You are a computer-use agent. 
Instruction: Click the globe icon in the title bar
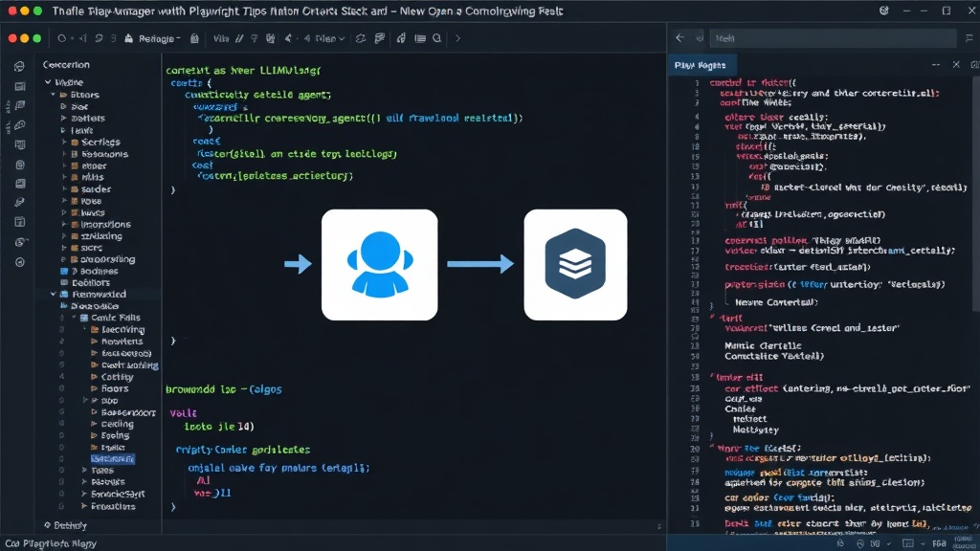(x=883, y=11)
